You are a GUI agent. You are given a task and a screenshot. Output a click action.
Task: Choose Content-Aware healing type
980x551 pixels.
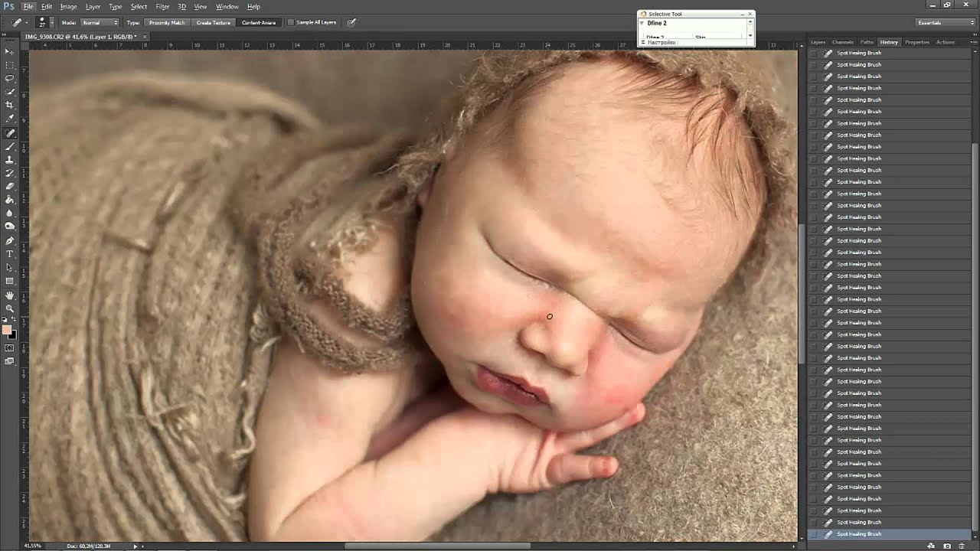(x=259, y=22)
